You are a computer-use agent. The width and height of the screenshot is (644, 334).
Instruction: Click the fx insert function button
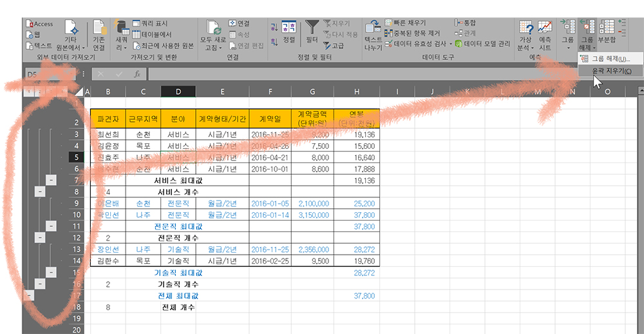[x=138, y=74]
